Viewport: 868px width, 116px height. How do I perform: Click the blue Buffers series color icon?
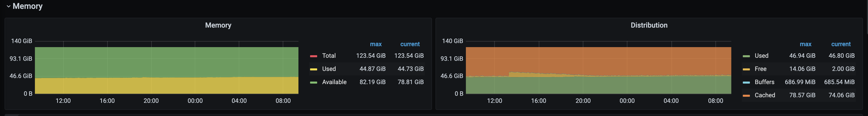(x=746, y=82)
